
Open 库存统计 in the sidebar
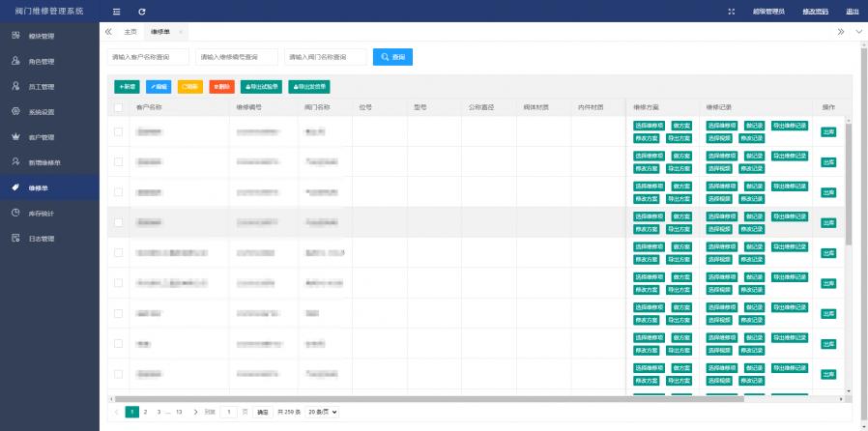pyautogui.click(x=42, y=212)
